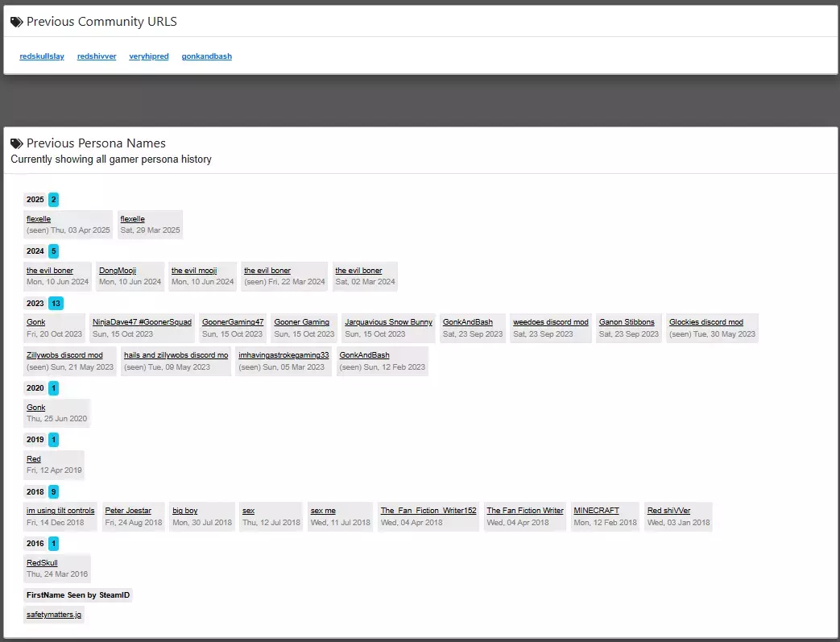Open the evil mooji persona link
This screenshot has width=840, height=642.
tap(194, 271)
